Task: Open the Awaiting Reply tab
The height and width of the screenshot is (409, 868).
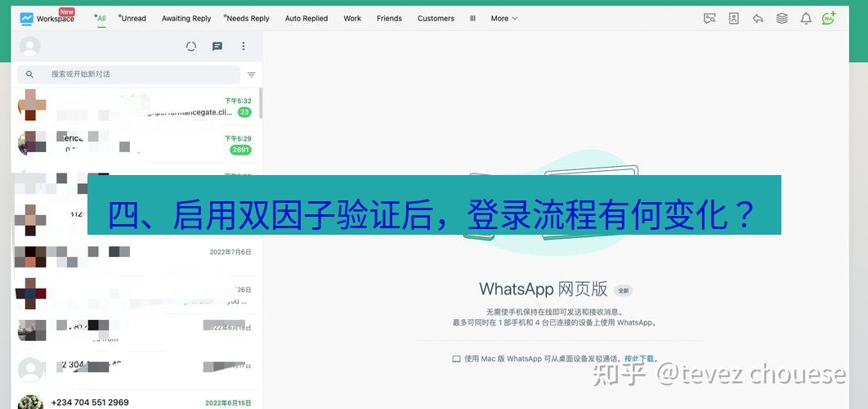Action: [x=186, y=18]
